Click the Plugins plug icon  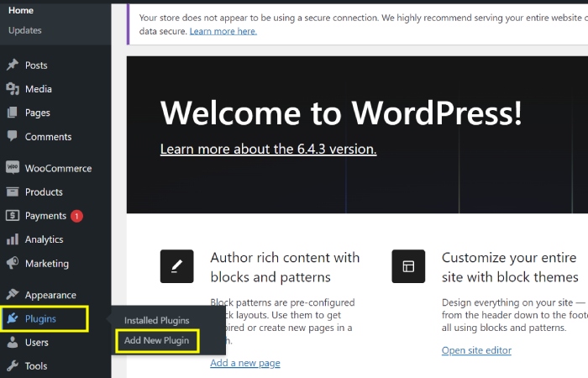tap(13, 318)
